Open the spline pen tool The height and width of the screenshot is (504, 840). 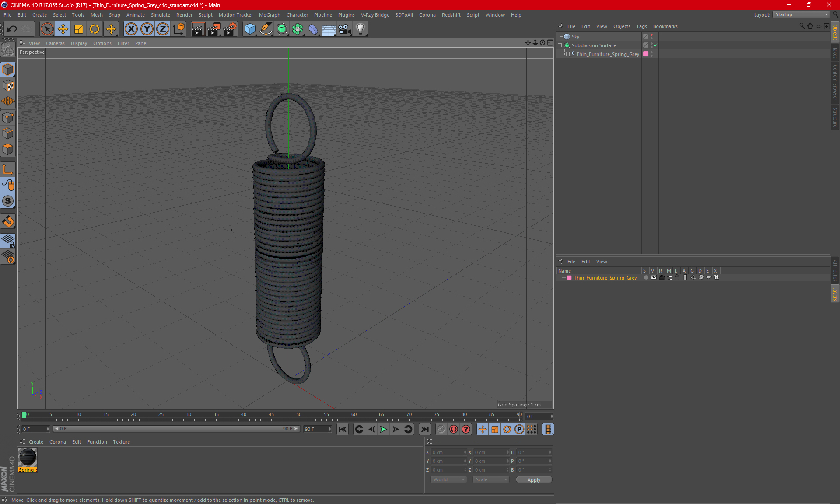[x=266, y=29]
